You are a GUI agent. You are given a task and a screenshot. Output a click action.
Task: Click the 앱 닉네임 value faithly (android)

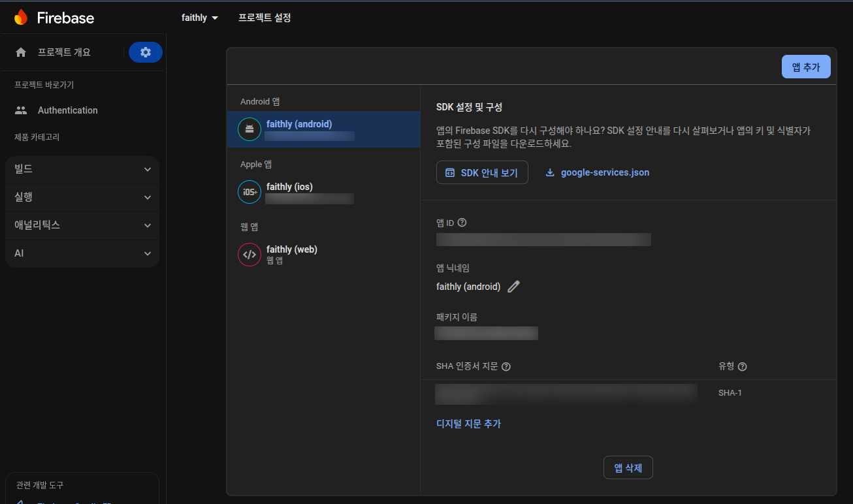pyautogui.click(x=468, y=287)
